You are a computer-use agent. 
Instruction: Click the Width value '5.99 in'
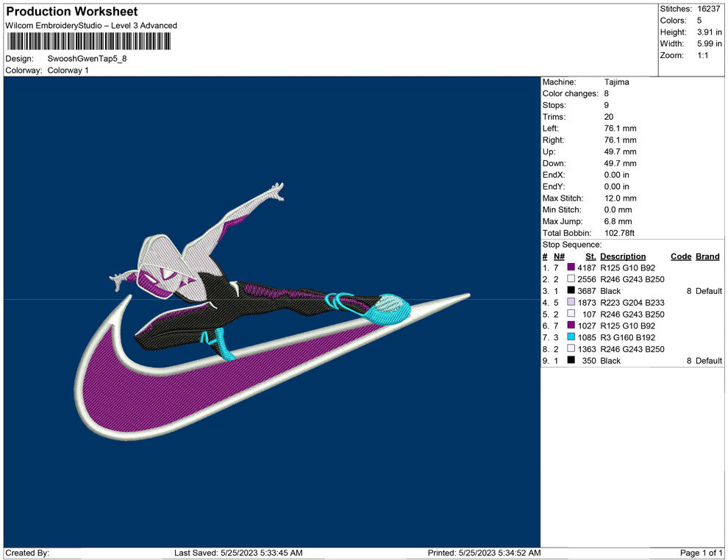tap(709, 43)
